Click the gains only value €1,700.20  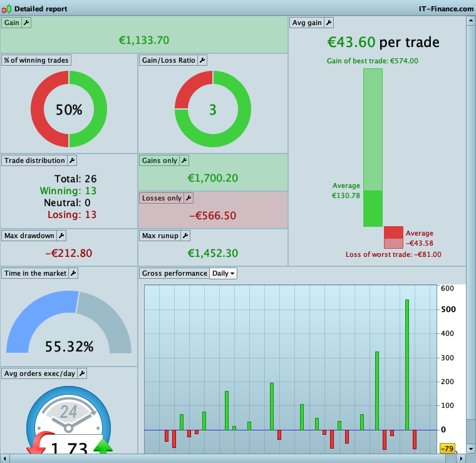(213, 178)
